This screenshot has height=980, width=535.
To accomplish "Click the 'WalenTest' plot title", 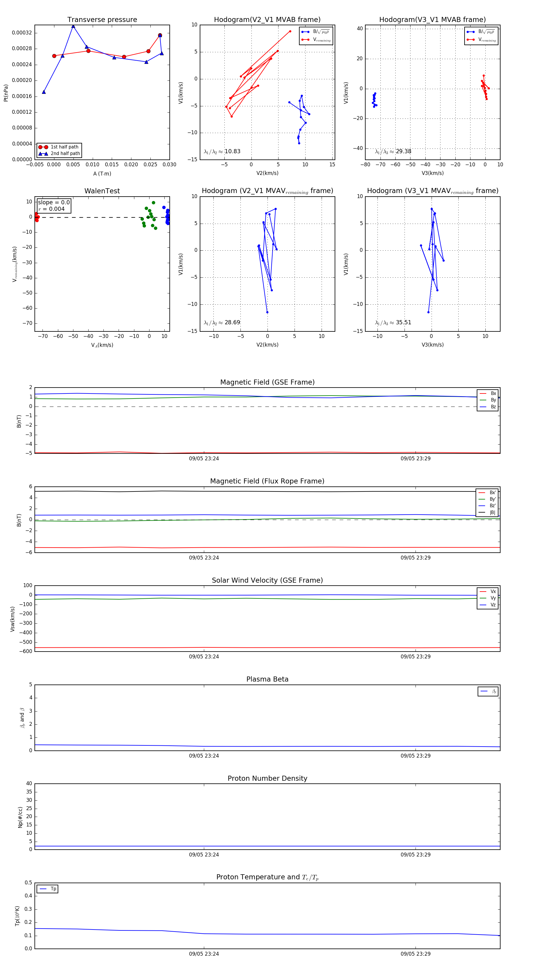I will [102, 191].
